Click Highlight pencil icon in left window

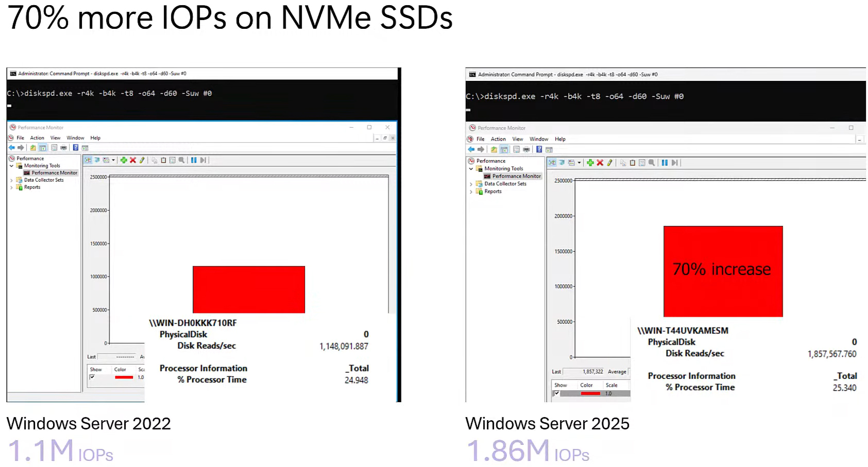click(x=142, y=160)
